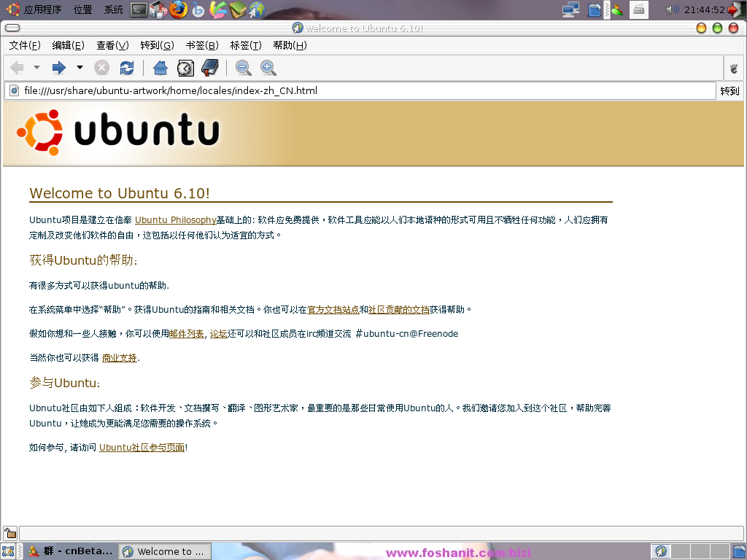This screenshot has height=560, width=747.
Task: Click the trash icon in the bottom panel
Action: [x=740, y=551]
